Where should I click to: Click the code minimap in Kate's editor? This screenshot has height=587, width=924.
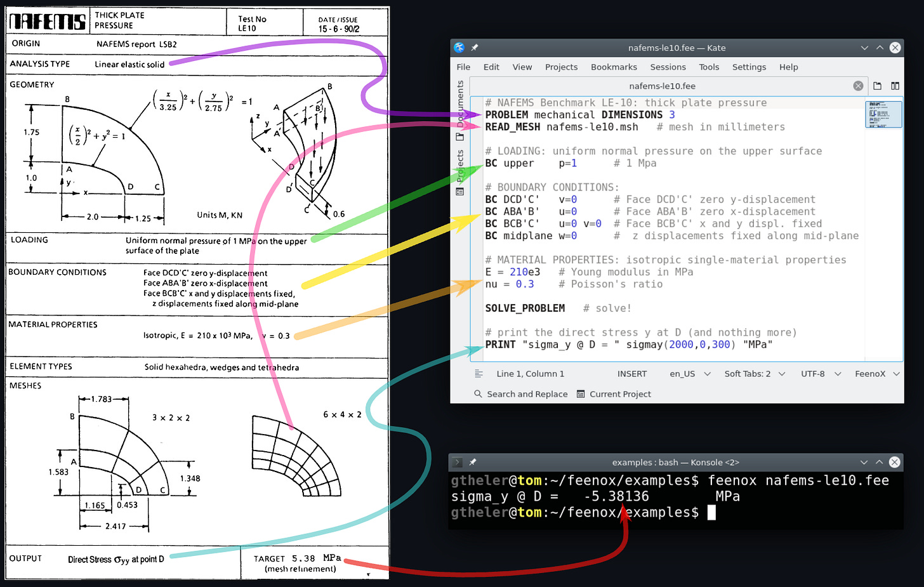pos(883,114)
